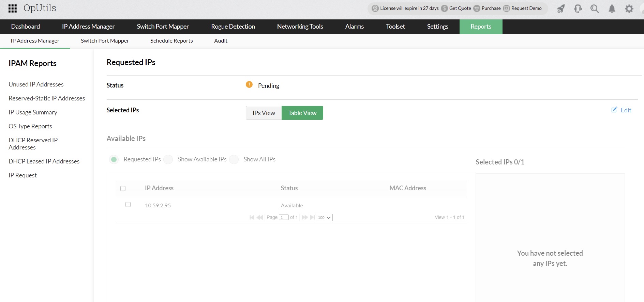Open the rows-per-page 100 dropdown

point(324,218)
